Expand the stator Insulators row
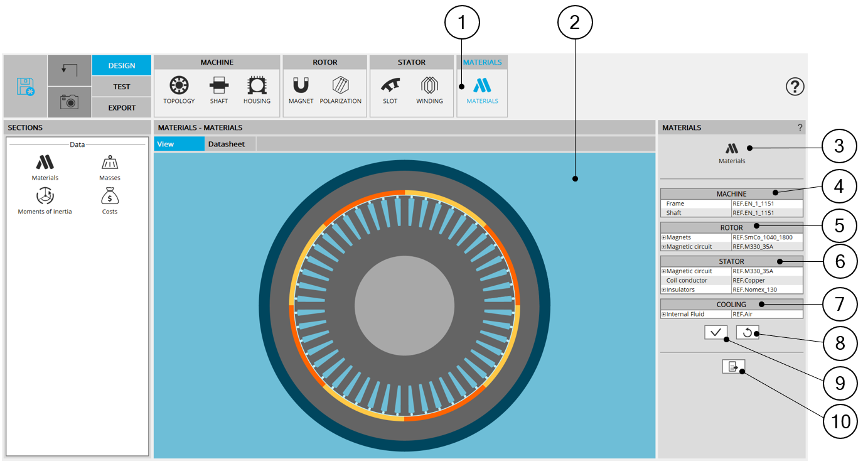The height and width of the screenshot is (471, 868). (x=663, y=290)
